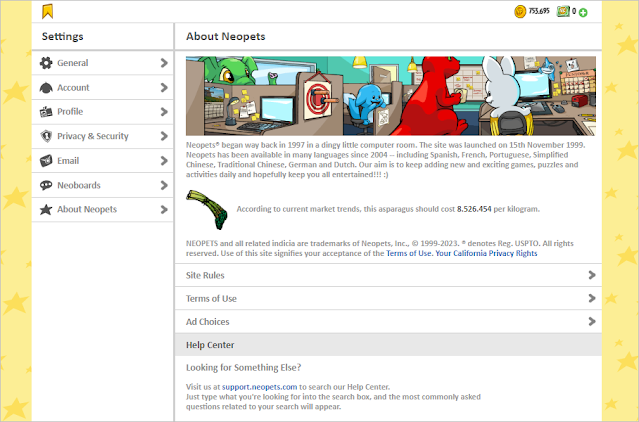Image resolution: width=639 pixels, height=422 pixels.
Task: Add Neocash with green plus button
Action: [x=583, y=13]
